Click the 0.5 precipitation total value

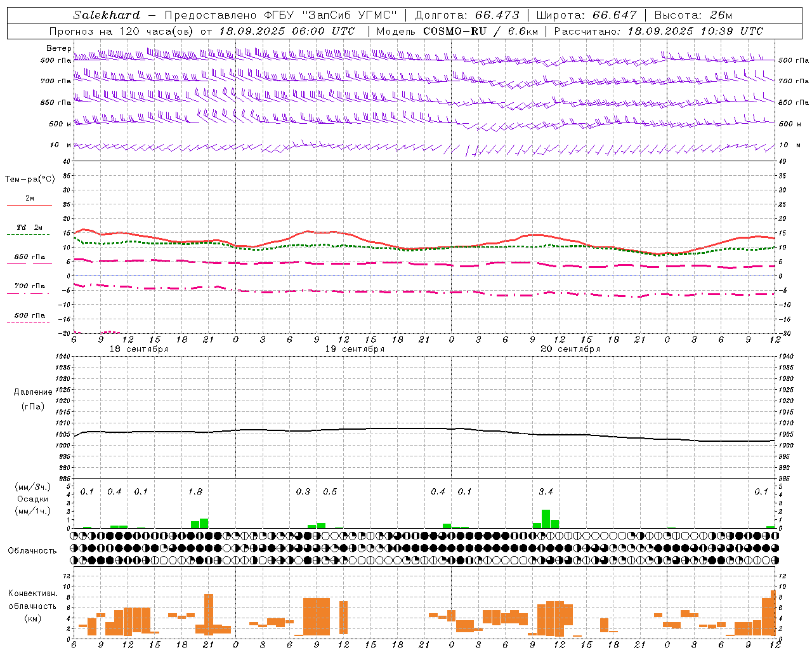[330, 492]
